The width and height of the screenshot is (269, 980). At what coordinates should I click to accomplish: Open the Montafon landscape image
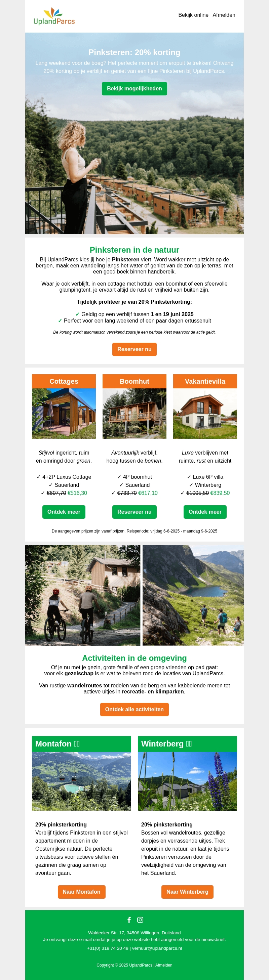click(81, 781)
